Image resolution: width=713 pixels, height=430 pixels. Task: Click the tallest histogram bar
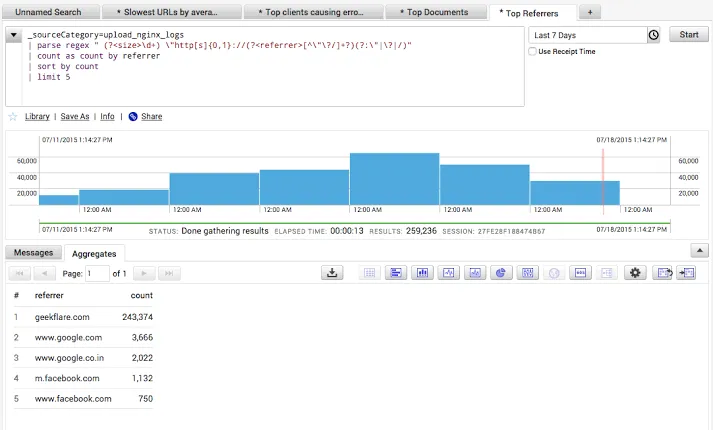click(394, 178)
